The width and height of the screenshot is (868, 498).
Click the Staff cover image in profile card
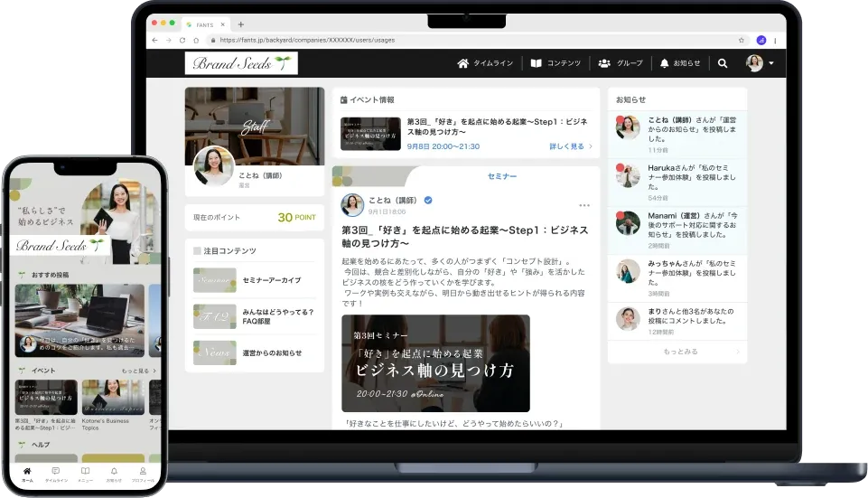click(x=255, y=126)
